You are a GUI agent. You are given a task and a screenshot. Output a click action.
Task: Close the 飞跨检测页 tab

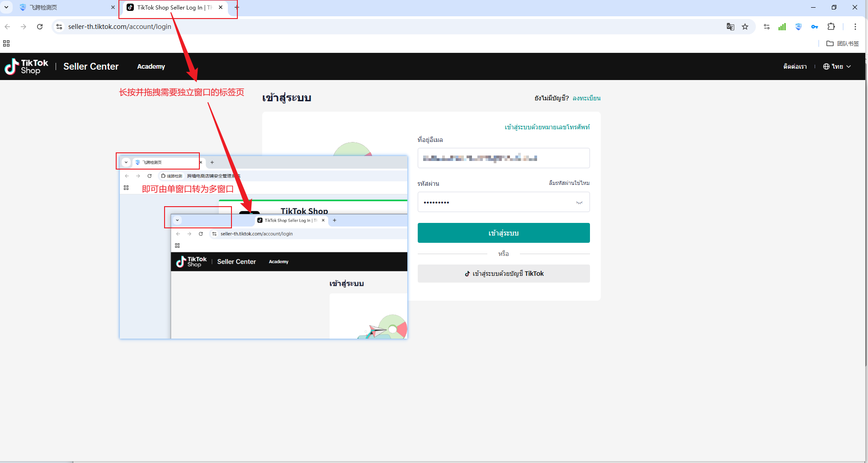point(113,7)
